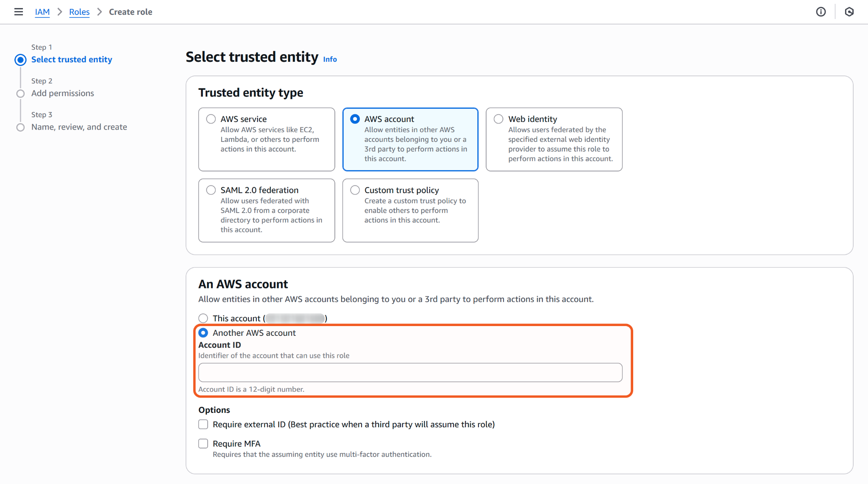Click Step 2 Add permissions in wizard

tap(63, 93)
